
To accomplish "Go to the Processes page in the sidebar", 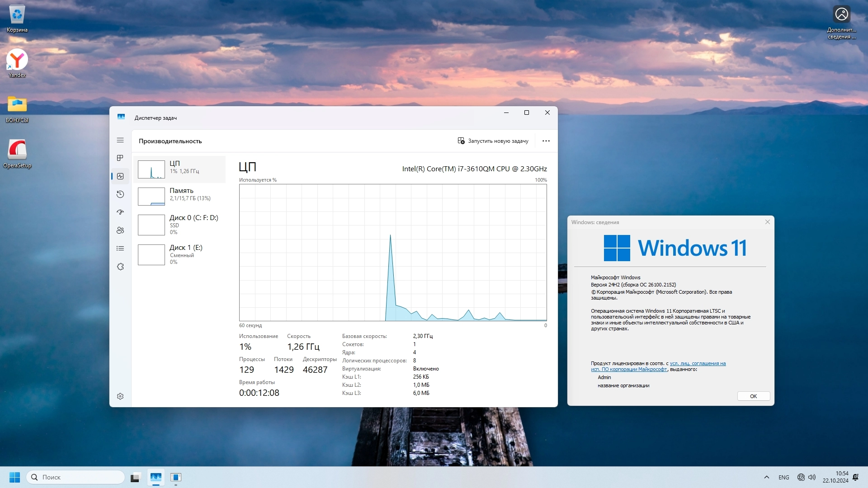I will click(120, 158).
